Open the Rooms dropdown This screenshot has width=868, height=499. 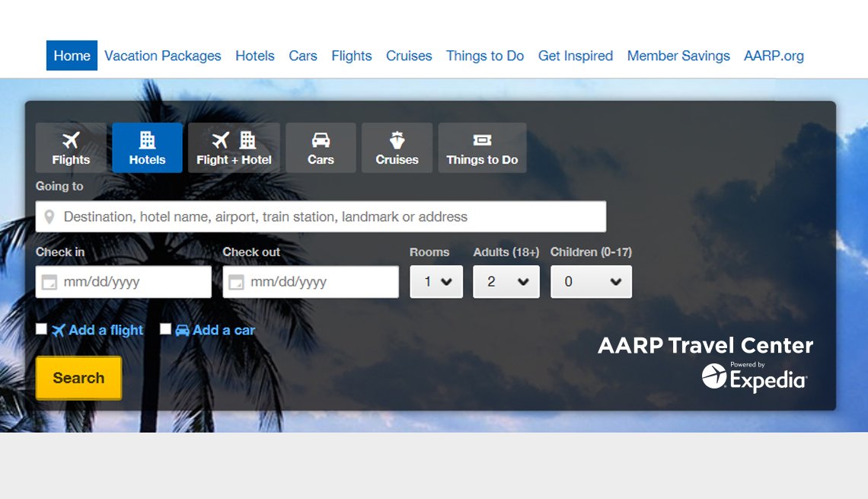point(436,281)
